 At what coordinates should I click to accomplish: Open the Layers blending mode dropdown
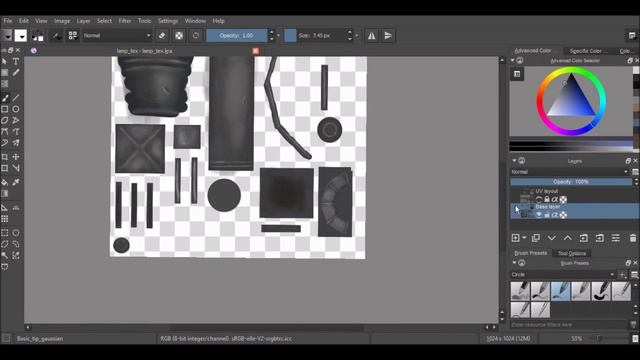[x=569, y=172]
